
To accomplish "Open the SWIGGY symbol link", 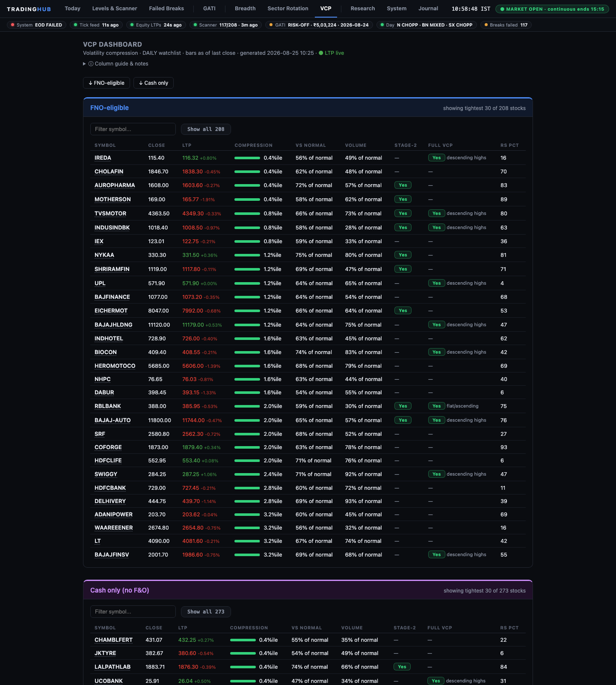I will pos(106,474).
